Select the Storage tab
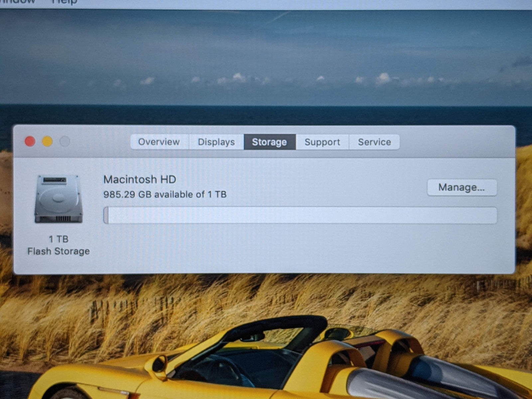532x399 pixels. [269, 142]
